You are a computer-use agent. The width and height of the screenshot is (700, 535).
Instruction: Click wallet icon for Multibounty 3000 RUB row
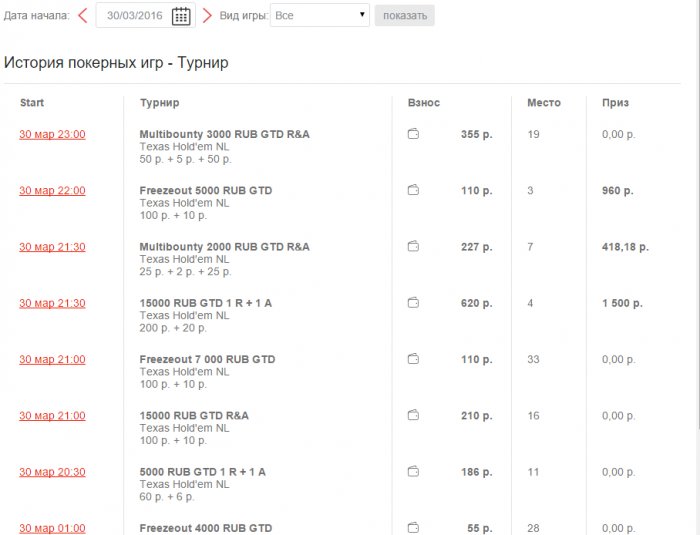click(x=413, y=134)
